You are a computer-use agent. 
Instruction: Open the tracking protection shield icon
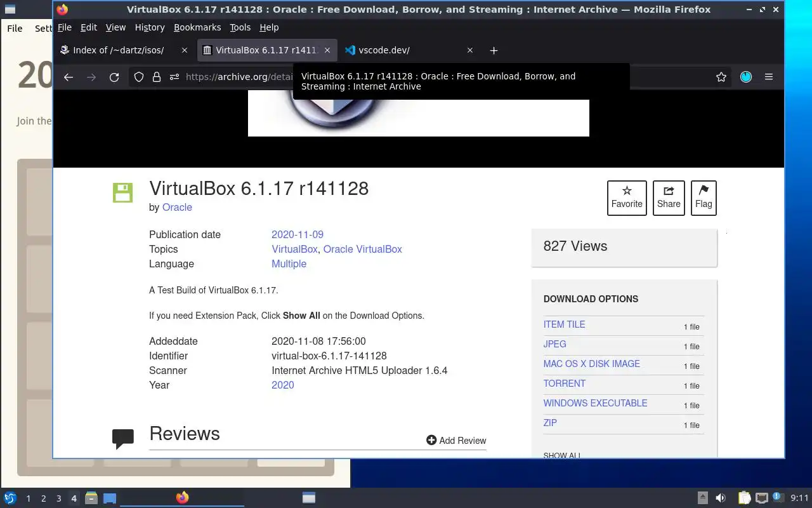tap(139, 77)
